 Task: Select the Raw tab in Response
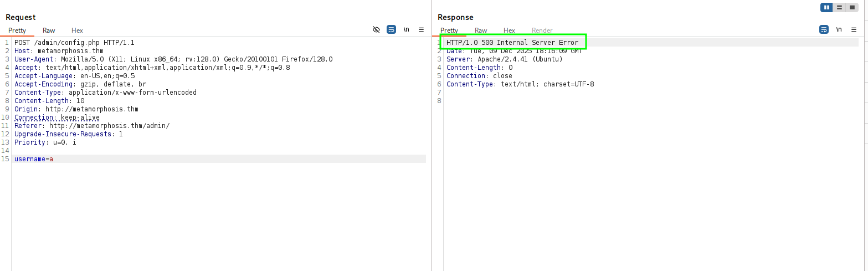[x=481, y=30]
